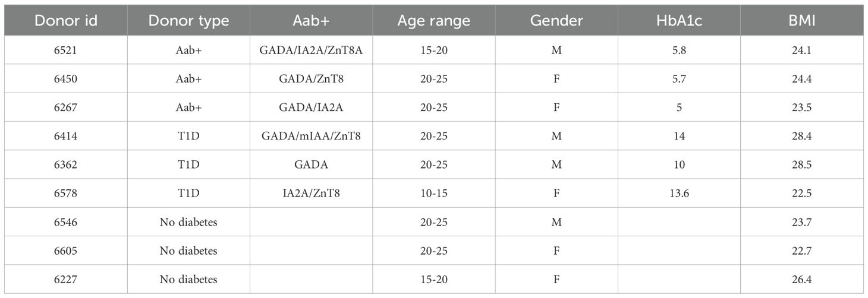Click the BMI value 22.7
Image resolution: width=868 pixels, height=298 pixels.
coord(802,251)
